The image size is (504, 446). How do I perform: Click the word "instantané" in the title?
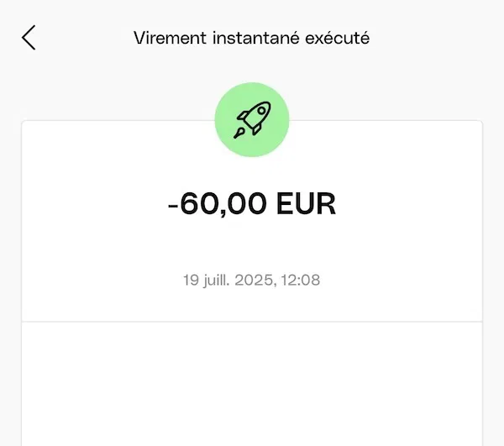coord(251,38)
